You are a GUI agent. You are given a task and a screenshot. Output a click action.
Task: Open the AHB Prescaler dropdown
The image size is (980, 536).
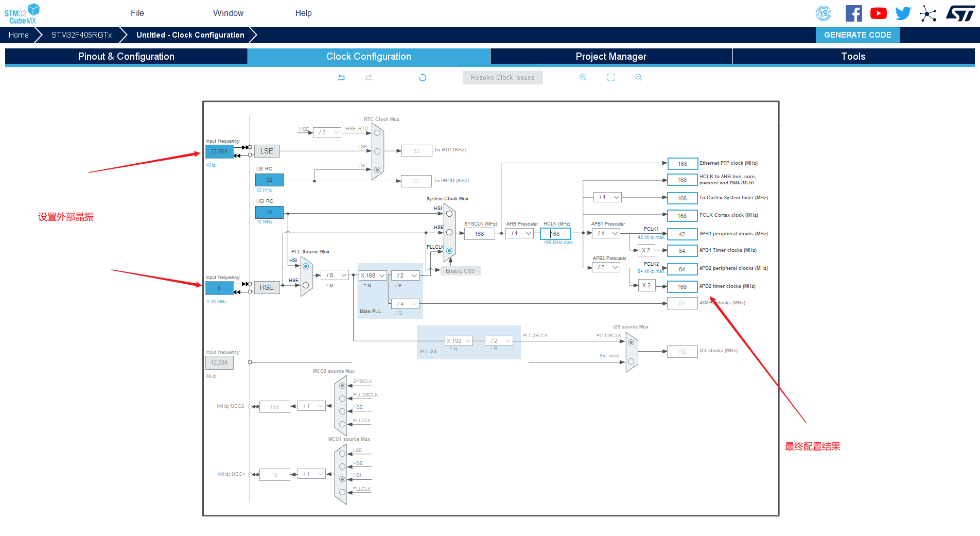(520, 233)
